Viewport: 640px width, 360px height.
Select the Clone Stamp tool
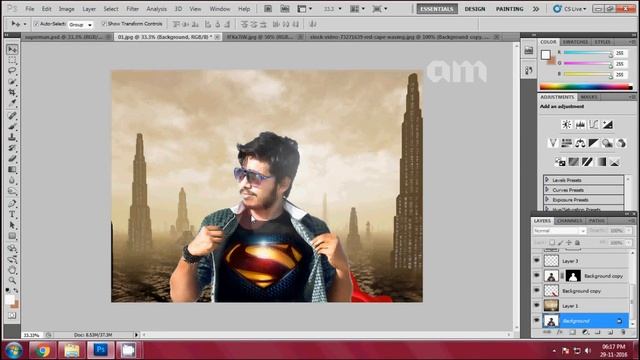click(12, 137)
